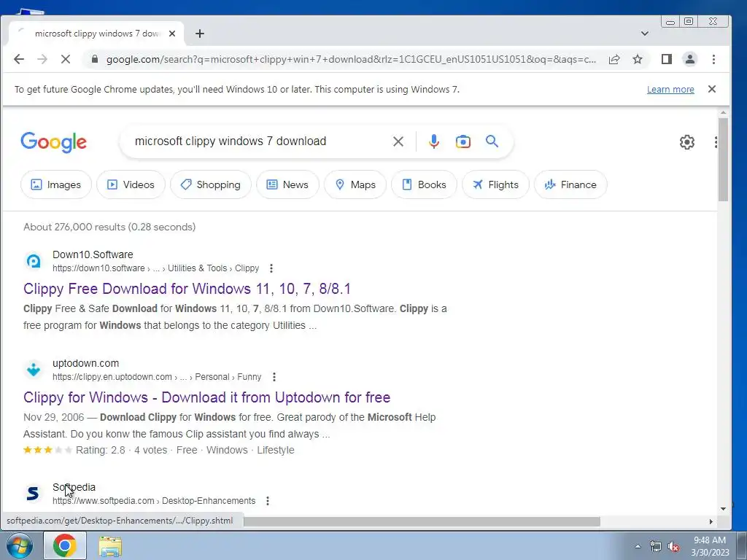This screenshot has width=747, height=560.
Task: Submit search with magnifying glass
Action: point(492,141)
